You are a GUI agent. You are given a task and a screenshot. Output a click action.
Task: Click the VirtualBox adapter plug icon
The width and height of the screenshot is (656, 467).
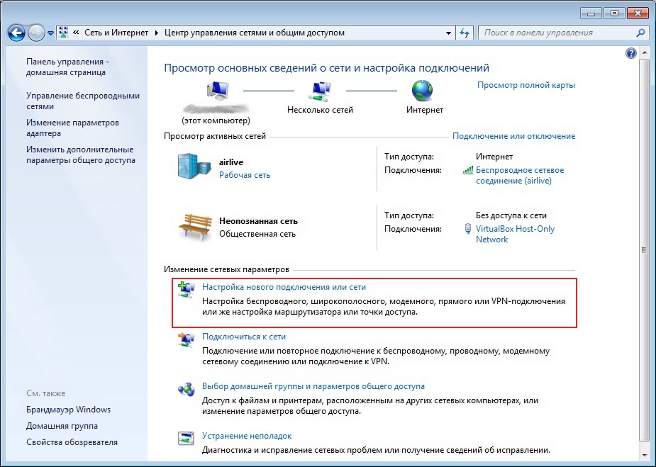point(468,229)
